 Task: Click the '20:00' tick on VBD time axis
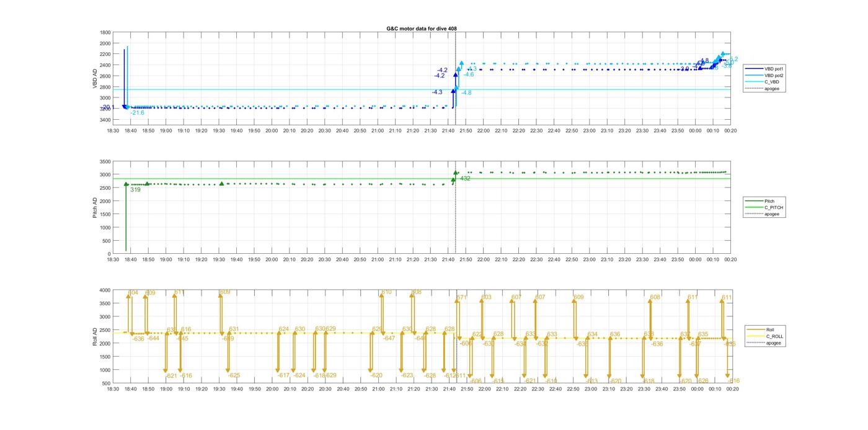(272, 130)
